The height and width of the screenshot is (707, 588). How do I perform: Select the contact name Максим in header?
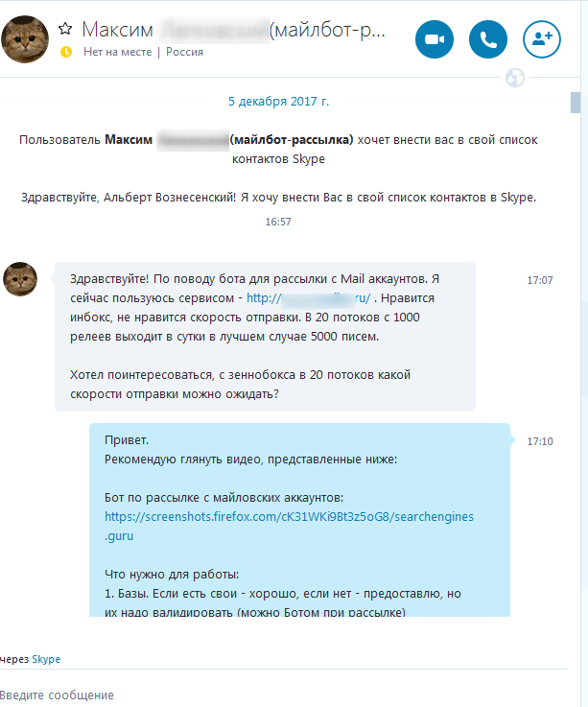(117, 30)
